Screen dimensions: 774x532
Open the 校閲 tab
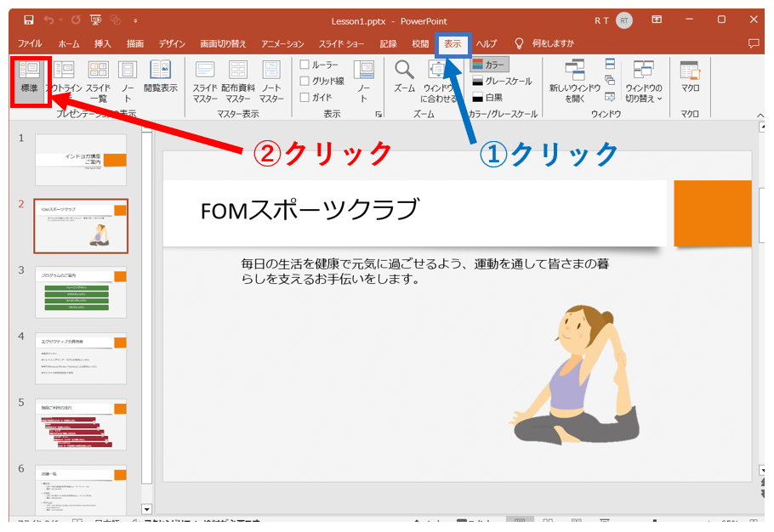(x=420, y=43)
